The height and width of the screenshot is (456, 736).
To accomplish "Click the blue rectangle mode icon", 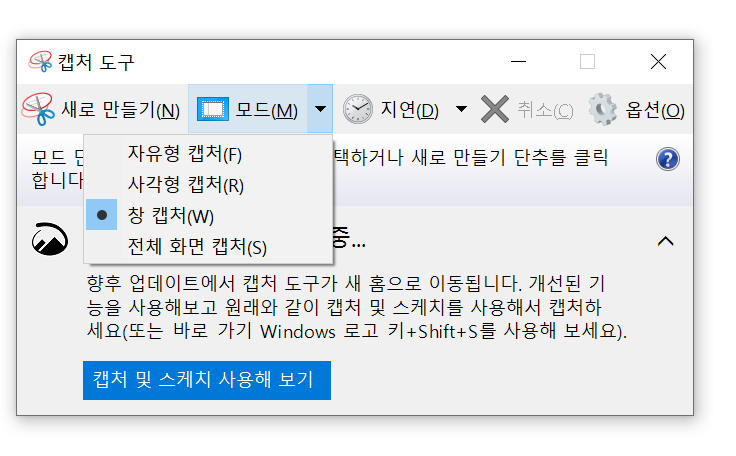I will (x=213, y=109).
